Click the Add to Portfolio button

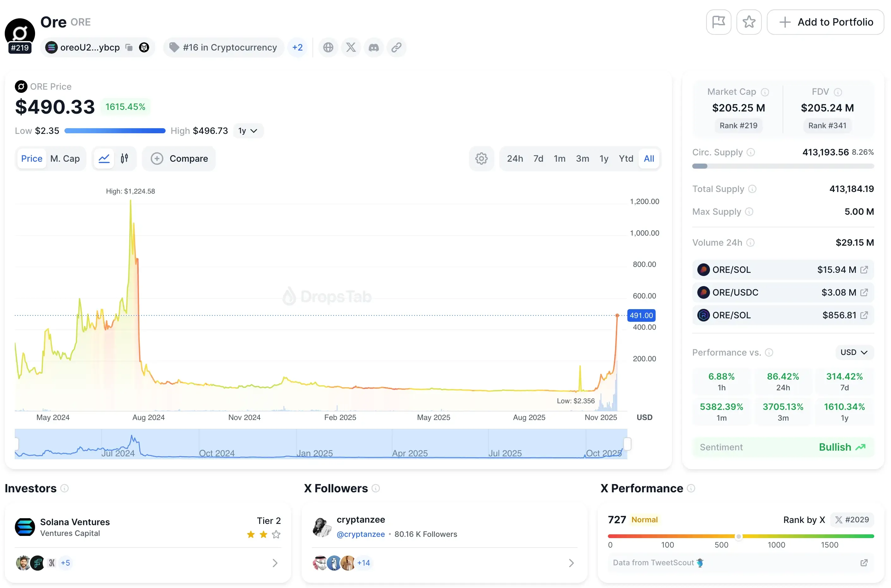tap(825, 22)
